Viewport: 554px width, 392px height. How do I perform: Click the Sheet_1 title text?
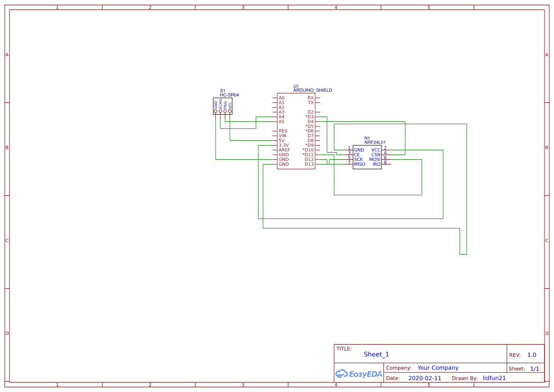coord(376,355)
